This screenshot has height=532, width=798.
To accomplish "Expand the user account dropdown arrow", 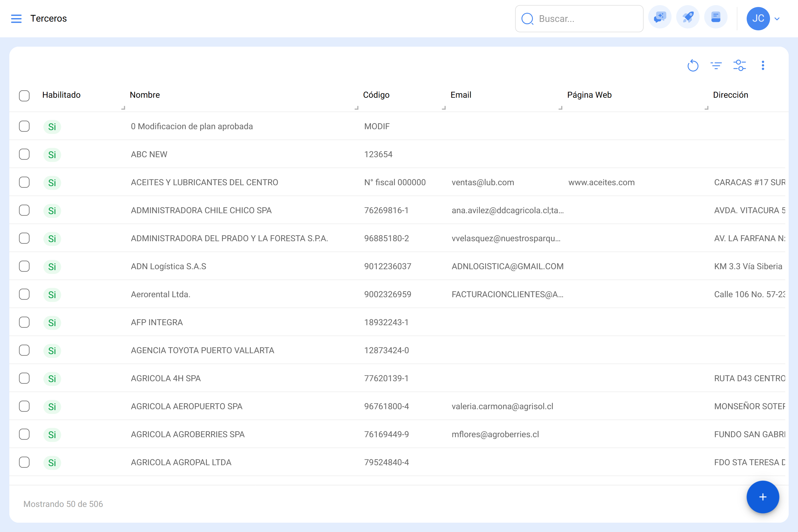I will pyautogui.click(x=777, y=19).
